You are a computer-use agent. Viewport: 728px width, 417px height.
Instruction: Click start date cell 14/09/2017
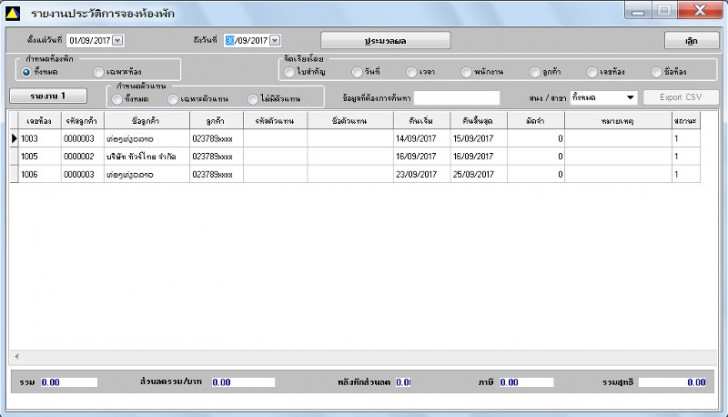pyautogui.click(x=422, y=138)
